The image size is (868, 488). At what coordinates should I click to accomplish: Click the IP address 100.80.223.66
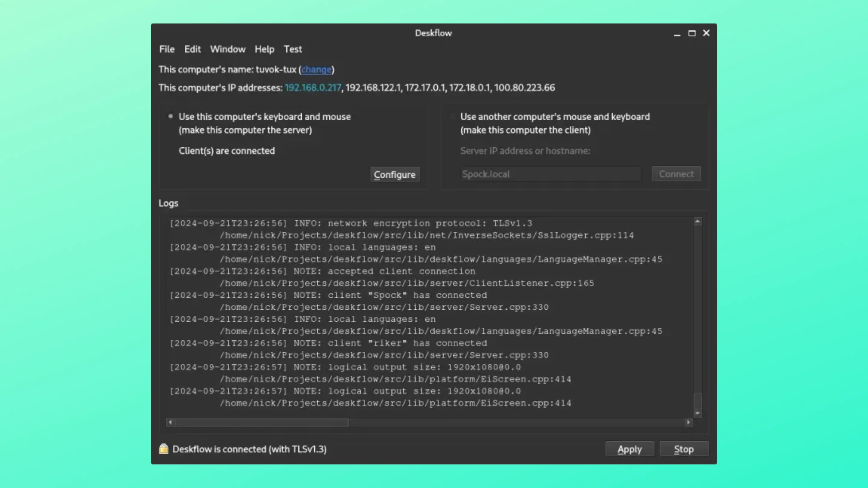click(x=524, y=88)
